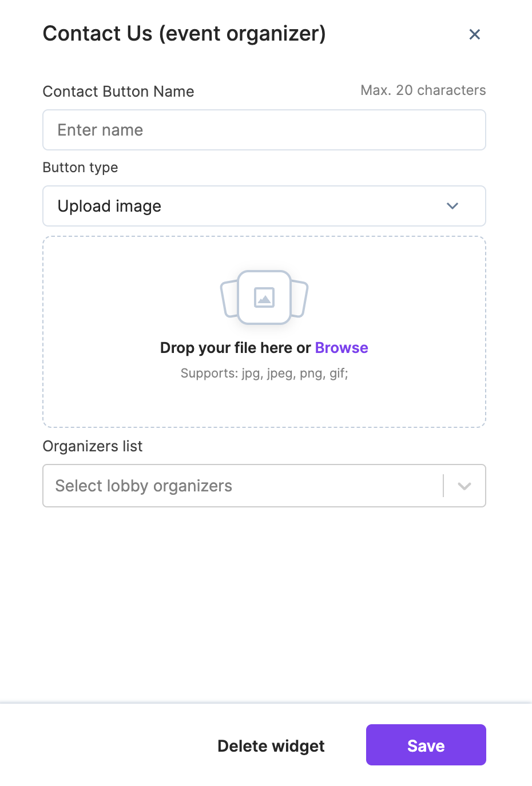Click the Contact Us (event organizer) title
The height and width of the screenshot is (786, 532).
184,34
